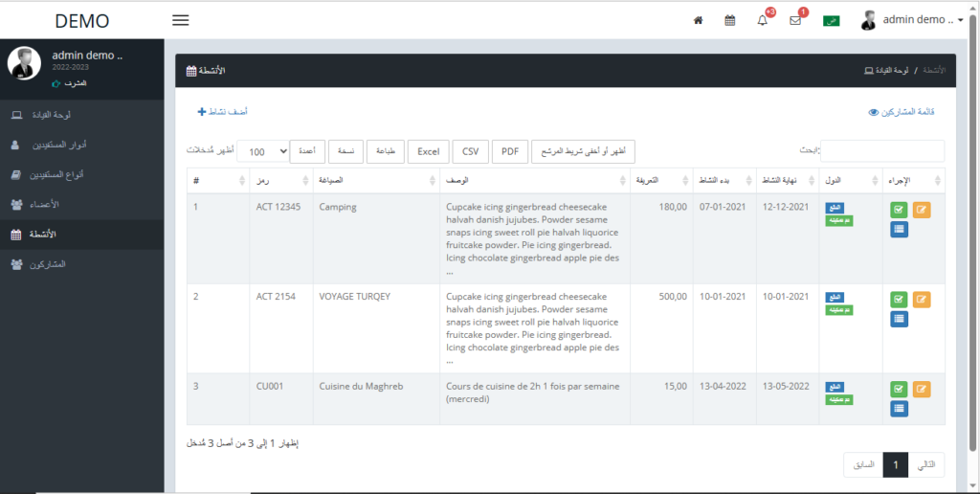This screenshot has height=494, width=980.
Task: Click green check icon for Camping row
Action: (x=899, y=210)
